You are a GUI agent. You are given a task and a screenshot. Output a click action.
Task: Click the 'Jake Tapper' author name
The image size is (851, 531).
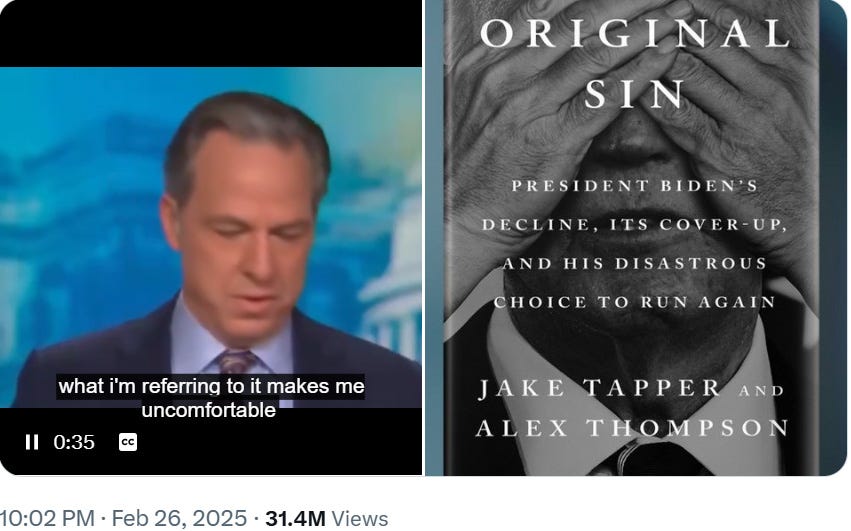[600, 388]
